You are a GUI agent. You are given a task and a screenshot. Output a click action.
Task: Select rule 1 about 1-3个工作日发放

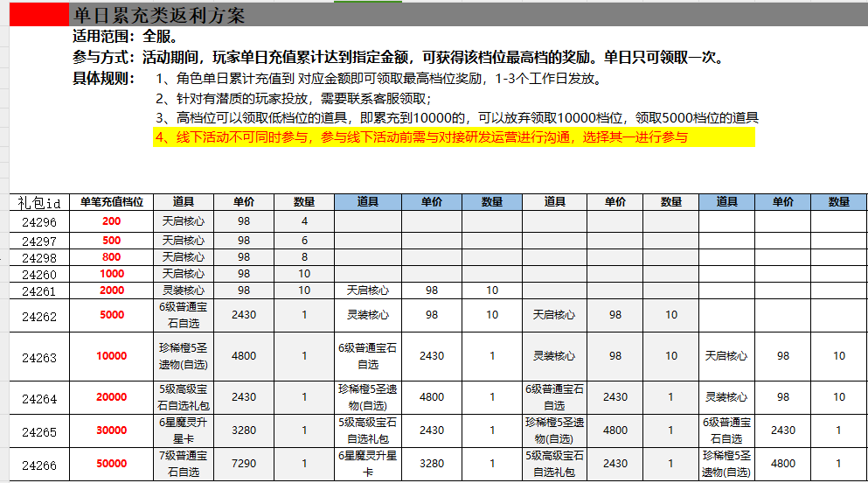(378, 79)
